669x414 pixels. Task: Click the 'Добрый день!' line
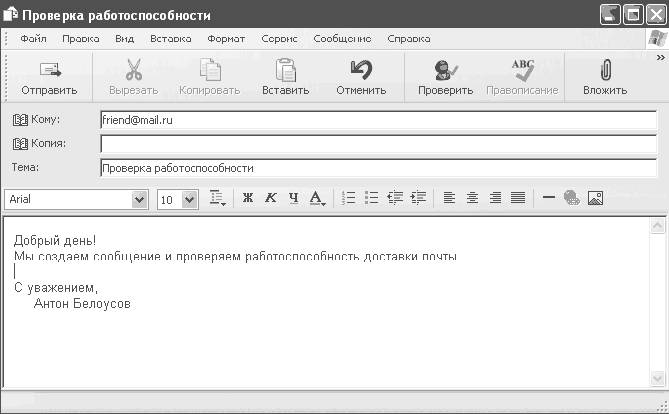coord(55,240)
